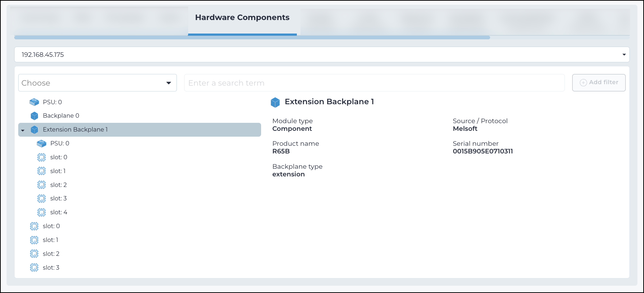Click the horizontal scrollbar below the tab strip
Screen dimensions: 644x293
252,38
